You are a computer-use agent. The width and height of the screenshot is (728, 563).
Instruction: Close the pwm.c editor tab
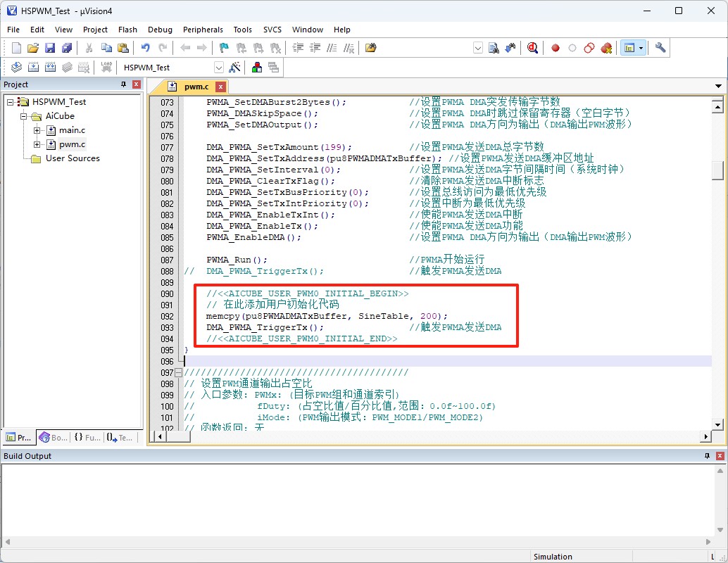(221, 87)
